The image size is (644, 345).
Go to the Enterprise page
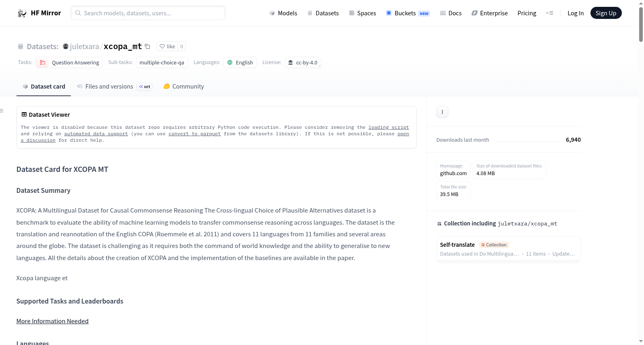(489, 13)
